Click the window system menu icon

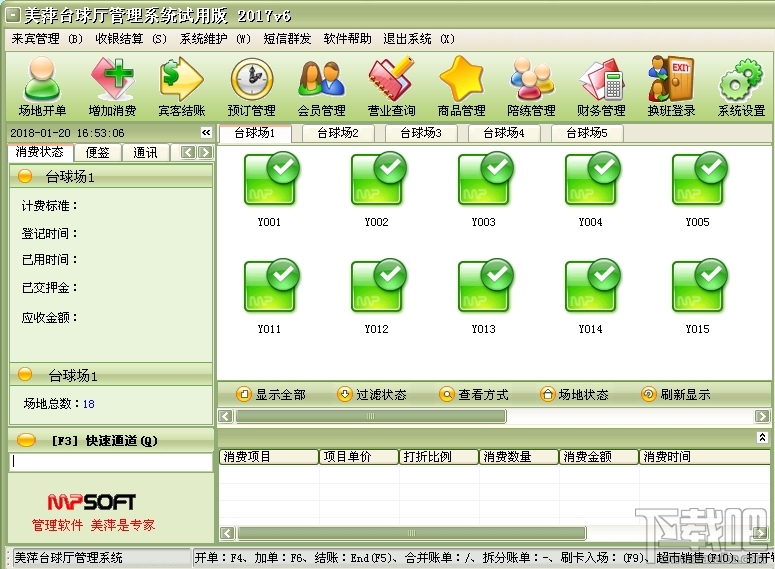click(x=12, y=15)
